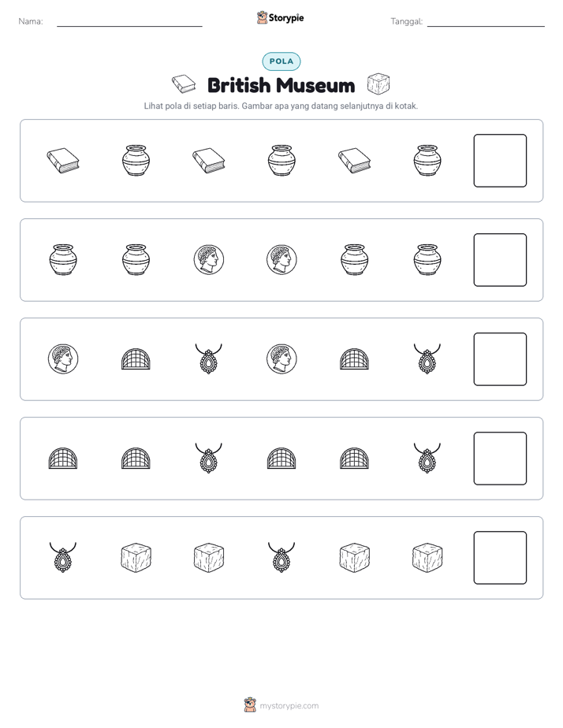Click the book icon beside British Museum title

click(184, 84)
